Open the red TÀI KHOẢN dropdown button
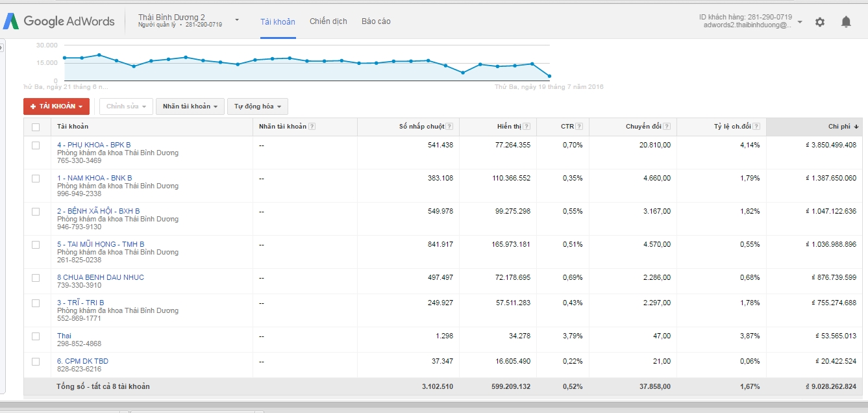The height and width of the screenshot is (413, 868). tap(56, 106)
